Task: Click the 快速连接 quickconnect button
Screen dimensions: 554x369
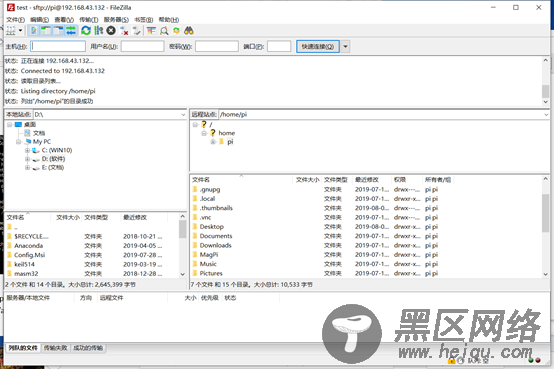Action: click(318, 46)
